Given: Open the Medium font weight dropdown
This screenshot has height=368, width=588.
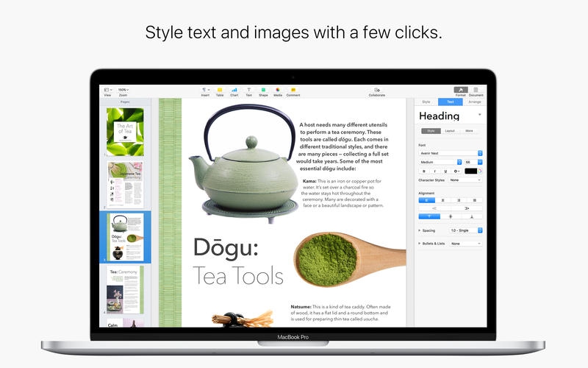Looking at the screenshot, I should tap(440, 162).
